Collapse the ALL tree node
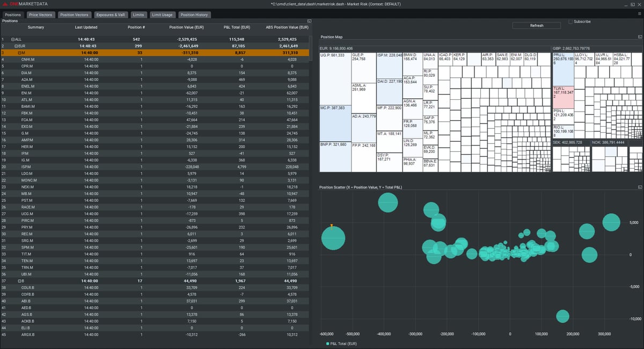The height and width of the screenshot is (349, 644). coord(13,39)
